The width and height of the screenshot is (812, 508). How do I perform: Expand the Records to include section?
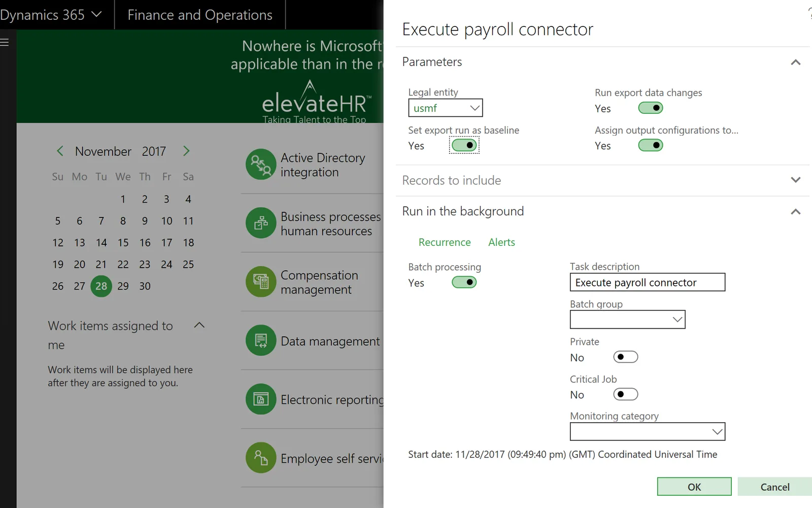pyautogui.click(x=796, y=180)
